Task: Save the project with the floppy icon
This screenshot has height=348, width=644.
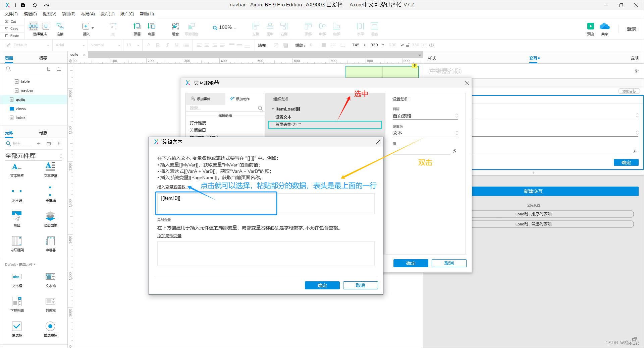Action: click(23, 5)
